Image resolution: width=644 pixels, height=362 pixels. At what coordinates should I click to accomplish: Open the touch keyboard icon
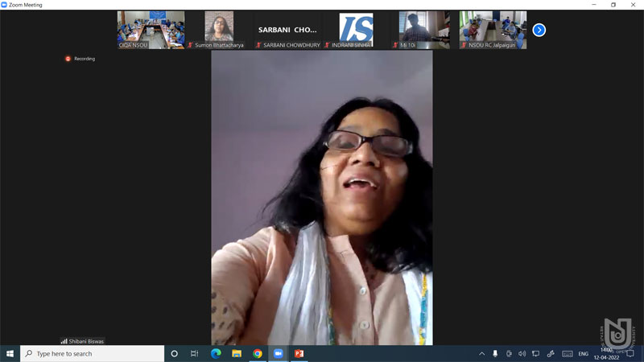pyautogui.click(x=568, y=353)
